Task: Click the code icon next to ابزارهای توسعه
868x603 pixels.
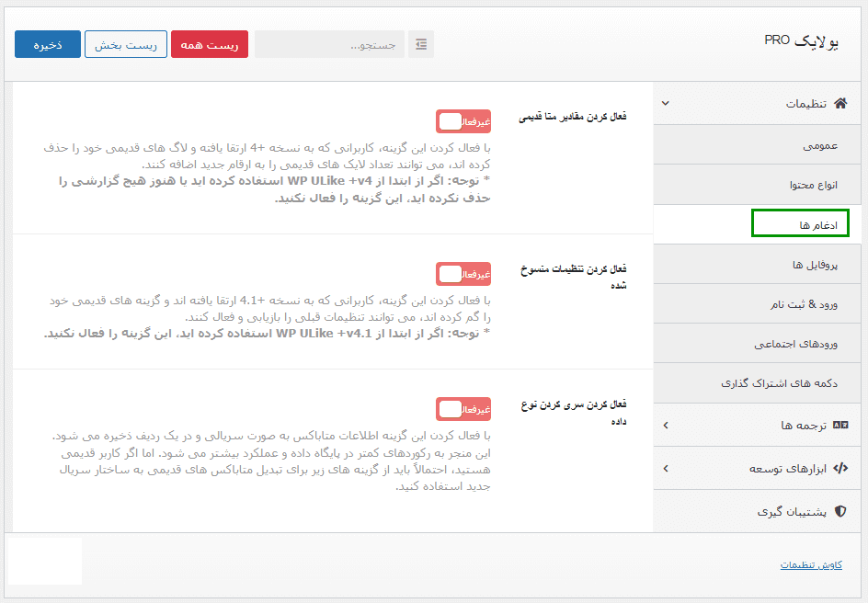Action: coord(840,469)
